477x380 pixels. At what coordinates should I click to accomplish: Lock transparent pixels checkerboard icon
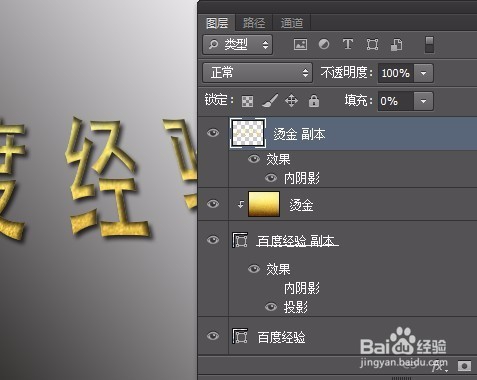tap(247, 101)
